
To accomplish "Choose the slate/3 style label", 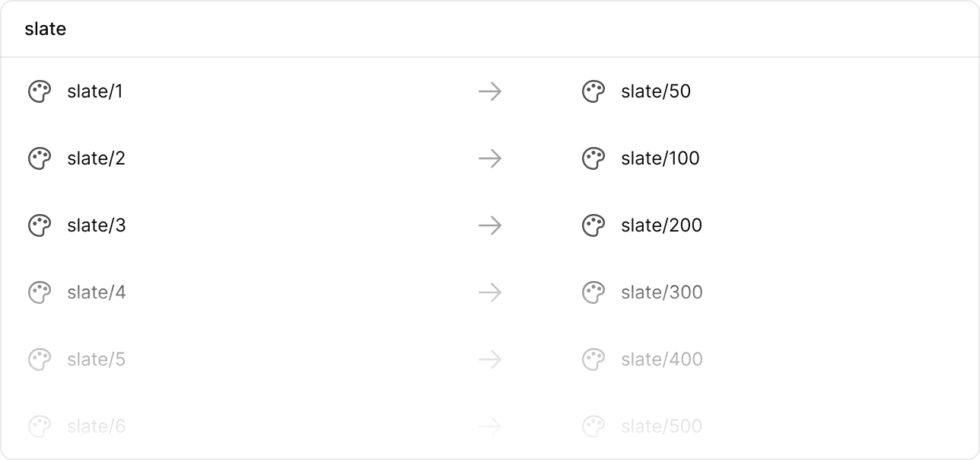I will click(x=96, y=226).
